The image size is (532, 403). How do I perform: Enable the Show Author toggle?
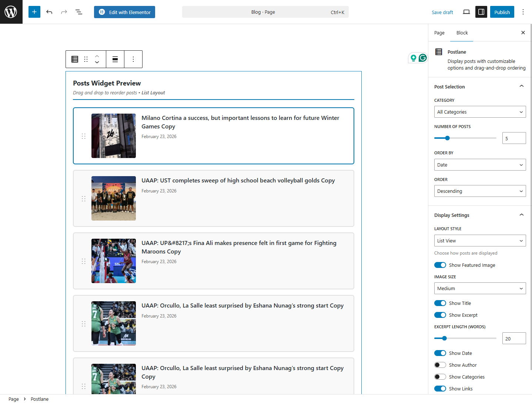pyautogui.click(x=440, y=365)
